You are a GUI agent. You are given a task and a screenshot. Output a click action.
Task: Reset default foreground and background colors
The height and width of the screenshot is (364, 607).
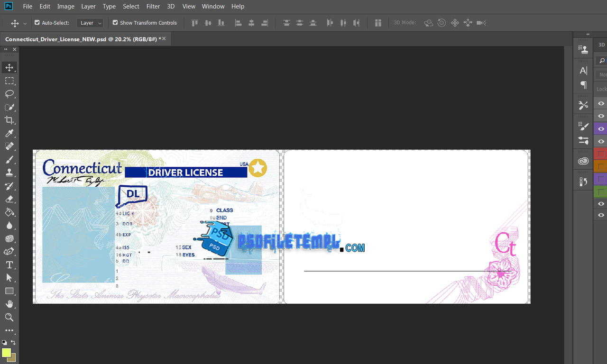4,342
